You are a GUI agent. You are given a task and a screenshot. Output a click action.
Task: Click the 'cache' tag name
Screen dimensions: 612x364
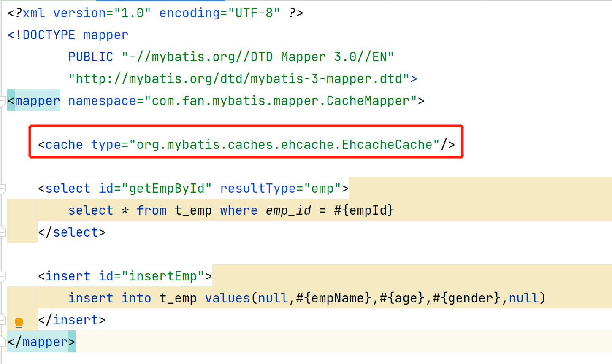coord(64,145)
